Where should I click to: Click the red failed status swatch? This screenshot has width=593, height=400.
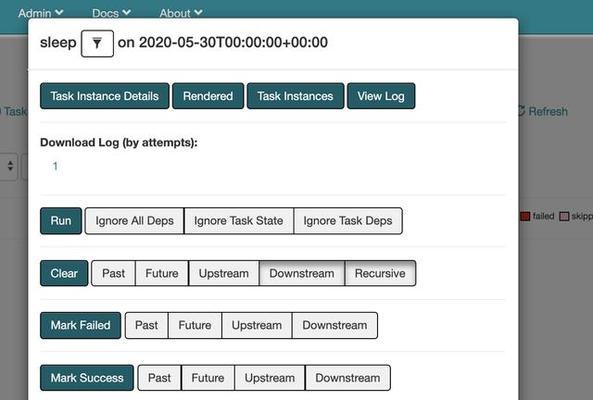(525, 216)
